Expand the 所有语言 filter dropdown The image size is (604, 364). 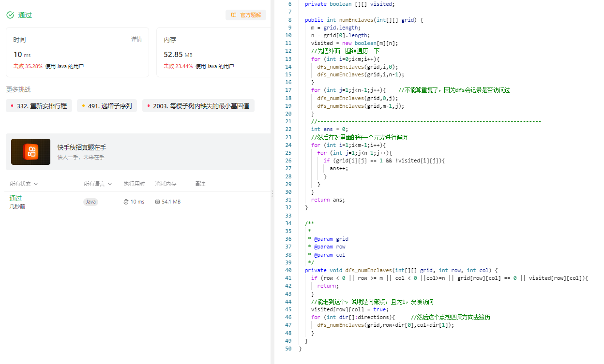(98, 184)
